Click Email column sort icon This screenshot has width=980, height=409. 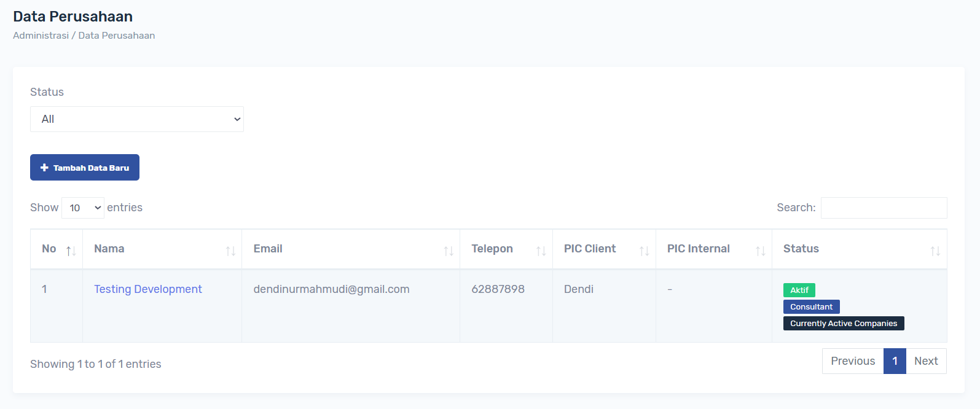pyautogui.click(x=449, y=251)
